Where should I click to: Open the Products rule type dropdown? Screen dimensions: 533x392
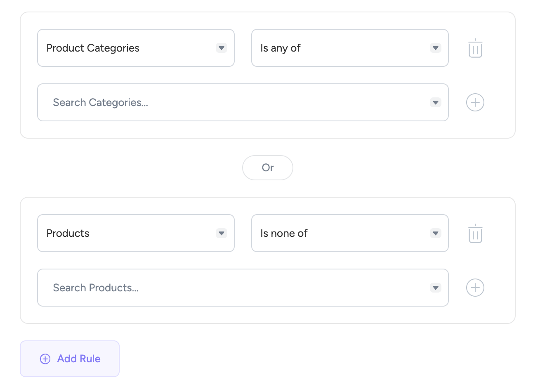click(128, 233)
